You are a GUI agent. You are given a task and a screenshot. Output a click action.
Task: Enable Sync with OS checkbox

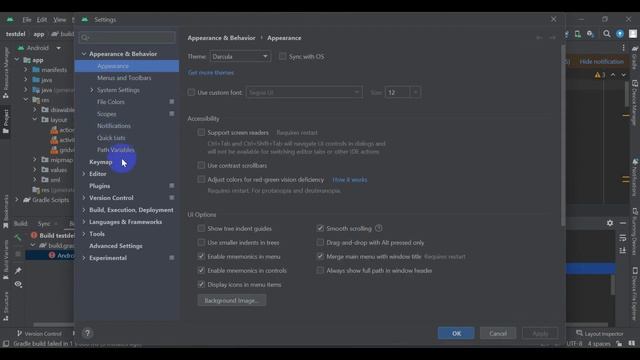[282, 56]
